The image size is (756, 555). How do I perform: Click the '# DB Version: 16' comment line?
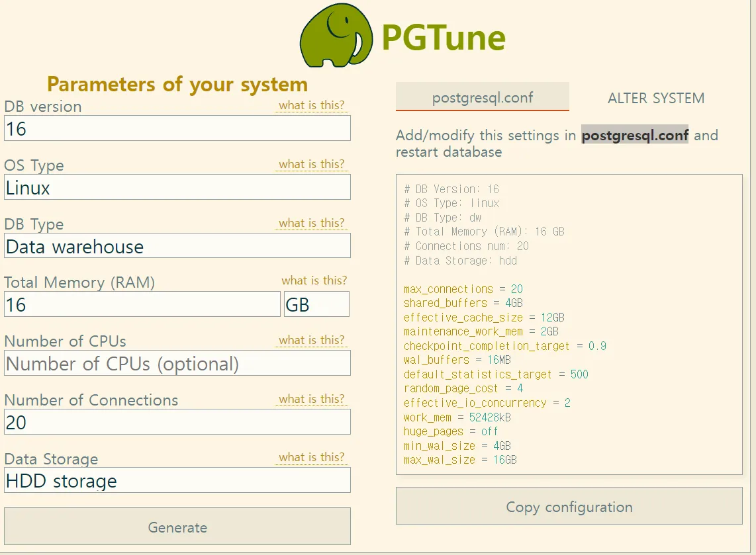451,189
